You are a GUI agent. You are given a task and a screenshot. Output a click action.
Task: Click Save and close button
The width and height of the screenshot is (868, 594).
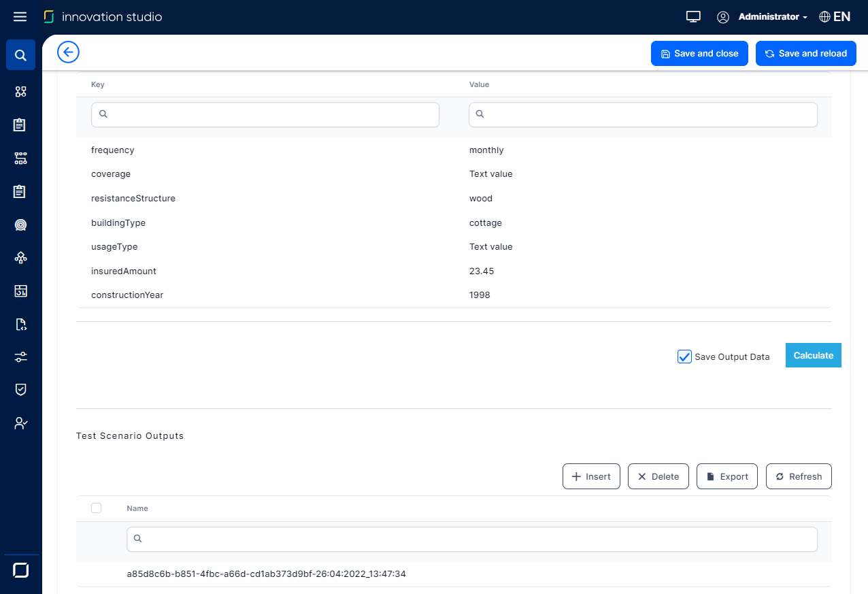pyautogui.click(x=699, y=54)
